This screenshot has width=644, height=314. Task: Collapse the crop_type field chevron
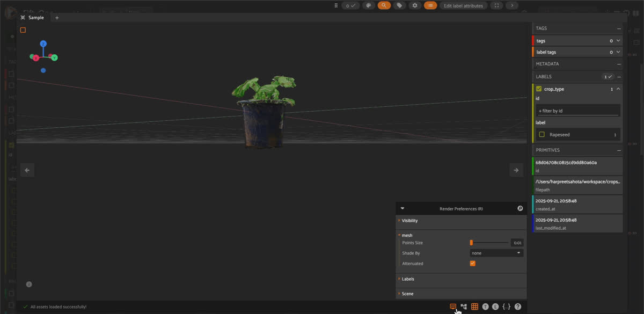click(618, 89)
